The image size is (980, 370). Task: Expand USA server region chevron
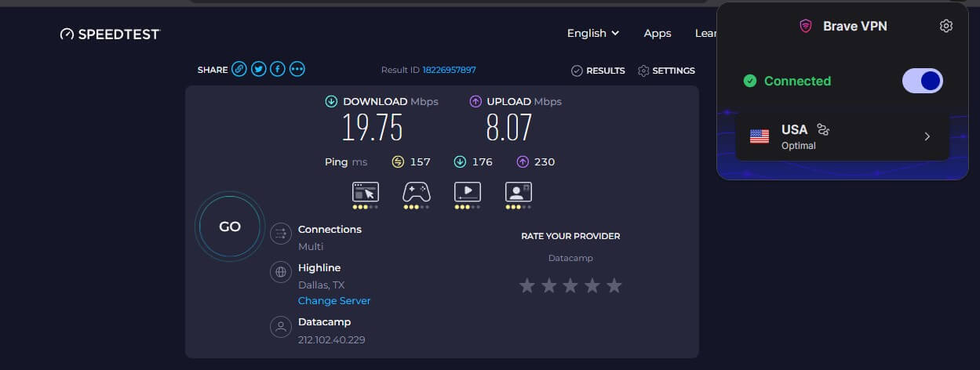927,136
